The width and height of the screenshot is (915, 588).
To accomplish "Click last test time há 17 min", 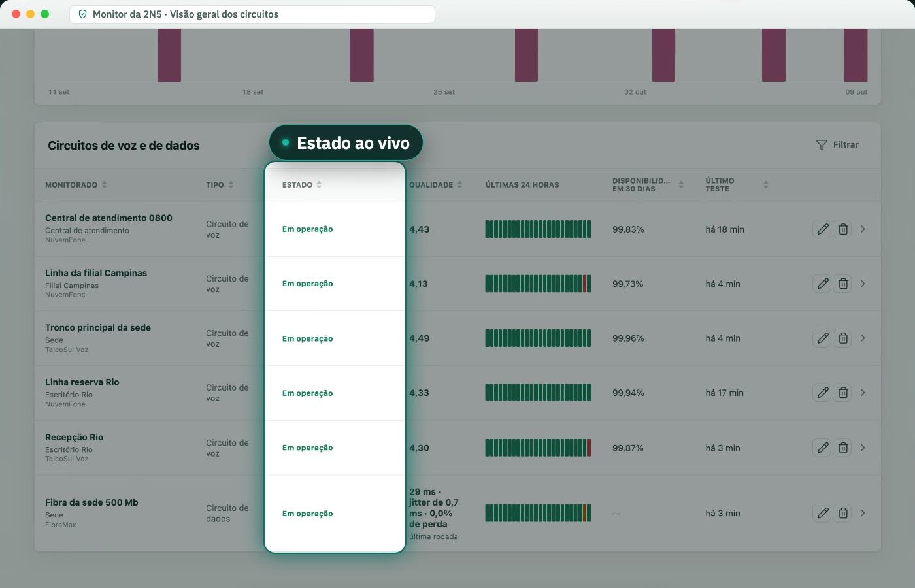I will [x=725, y=393].
